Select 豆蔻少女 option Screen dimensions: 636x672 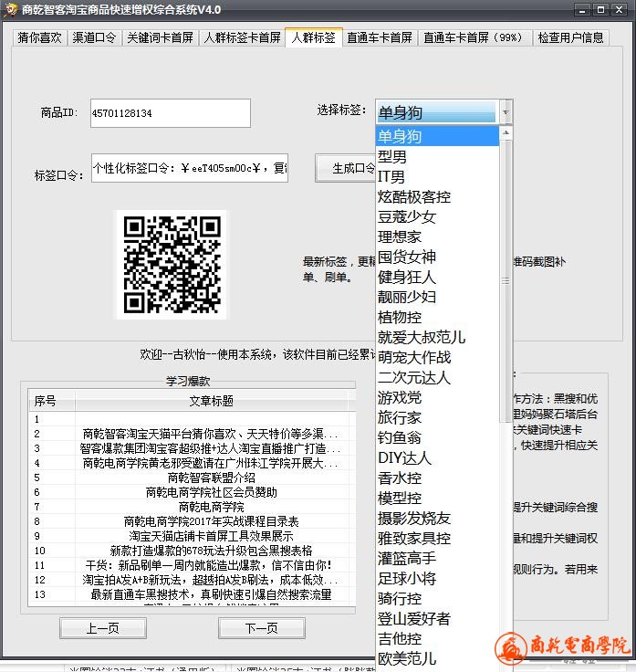point(437,217)
